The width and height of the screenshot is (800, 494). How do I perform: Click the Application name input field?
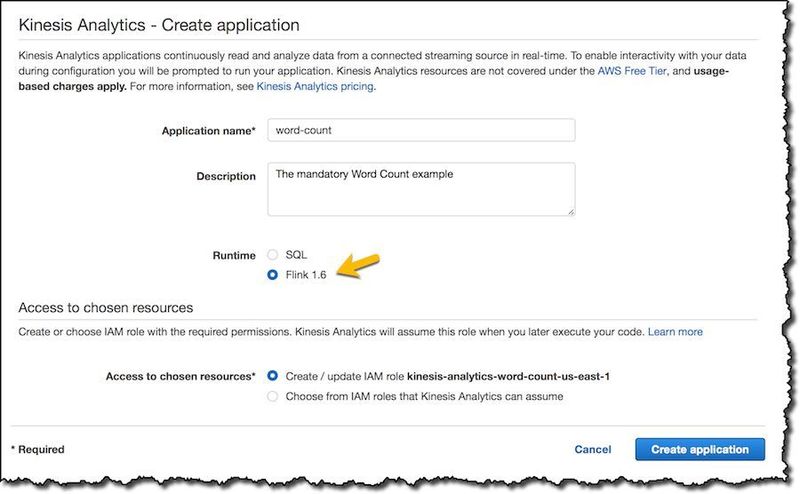421,130
